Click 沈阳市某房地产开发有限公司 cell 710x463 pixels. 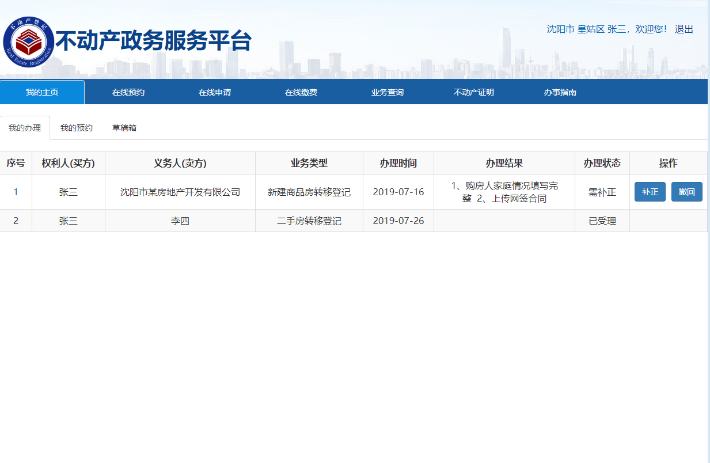coord(180,192)
